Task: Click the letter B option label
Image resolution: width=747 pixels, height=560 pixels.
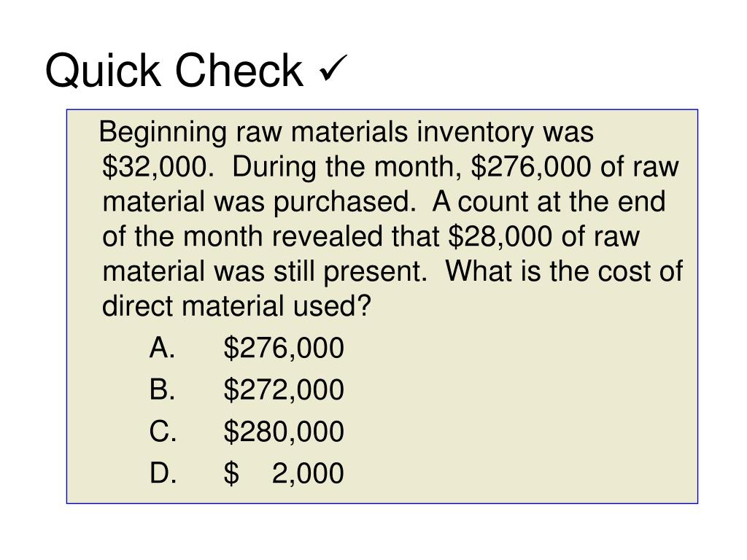Action: coord(162,389)
